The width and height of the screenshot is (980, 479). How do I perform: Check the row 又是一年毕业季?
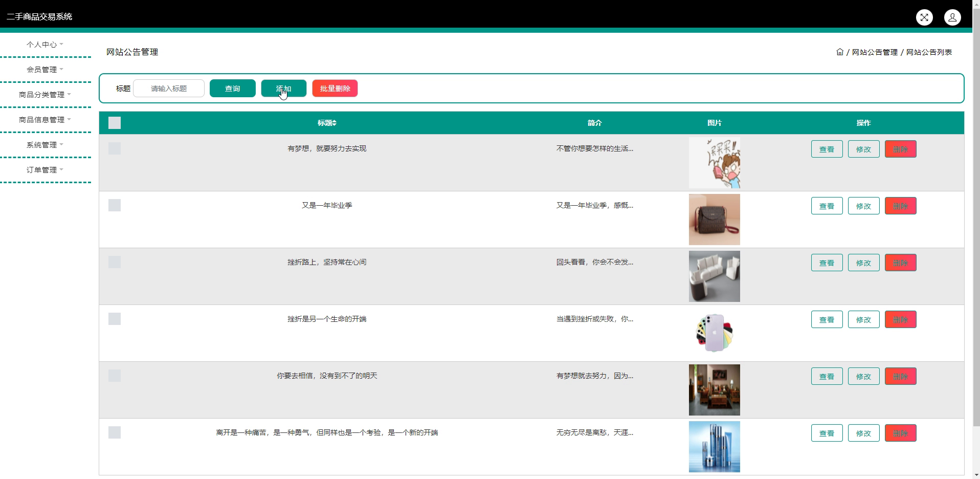(x=115, y=205)
